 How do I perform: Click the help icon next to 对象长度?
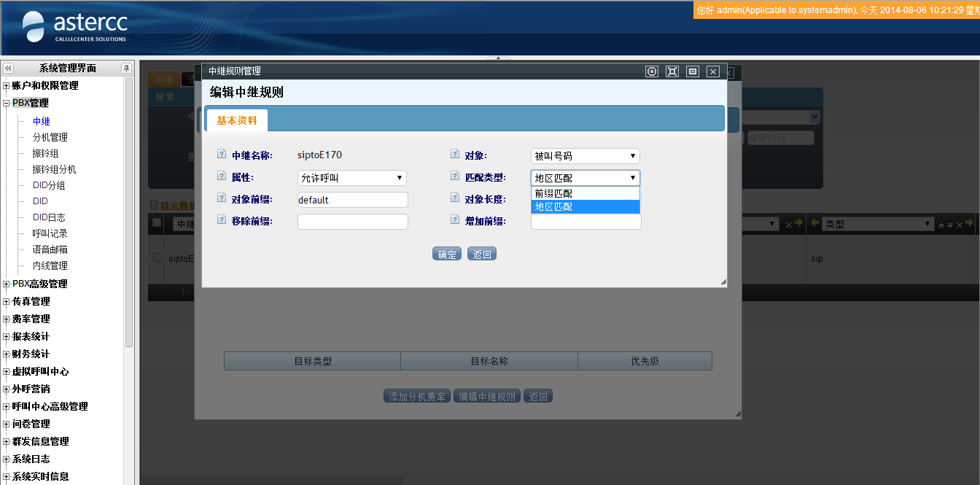pos(455,198)
